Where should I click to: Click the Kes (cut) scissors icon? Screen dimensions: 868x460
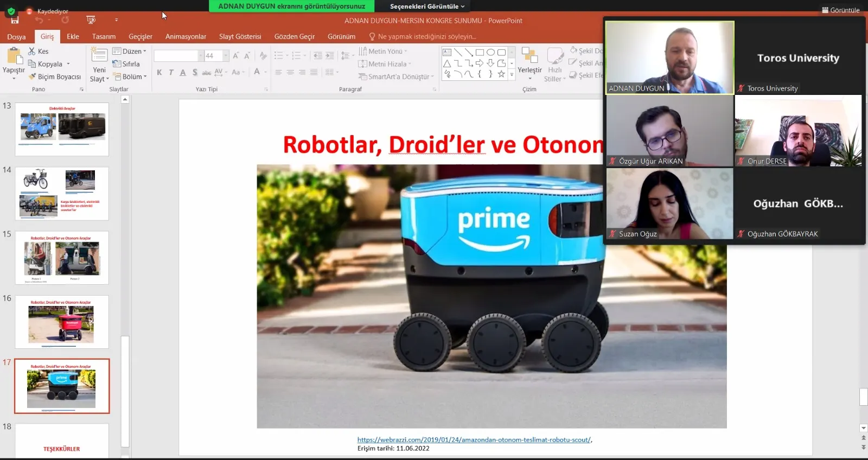click(32, 51)
